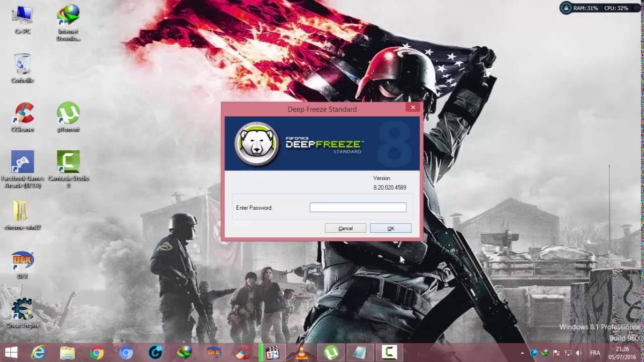644x362 pixels.
Task: Open Media Player Classic from the taskbar
Action: point(272,352)
